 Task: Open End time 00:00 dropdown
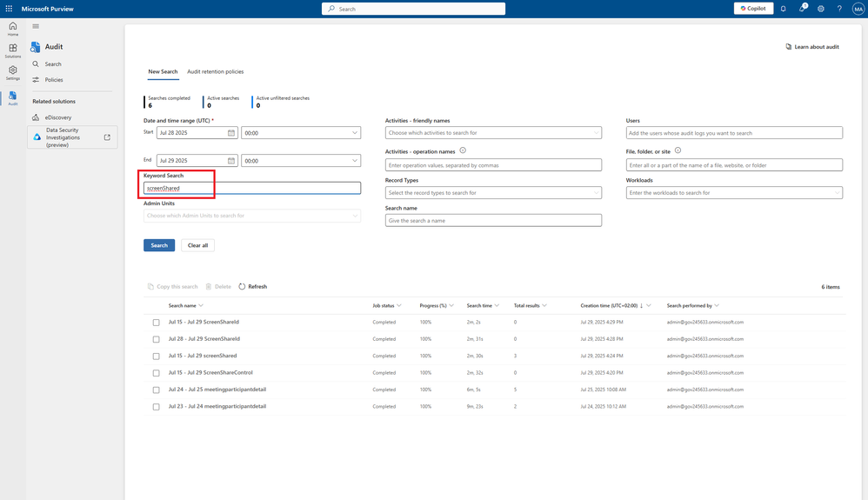click(301, 161)
